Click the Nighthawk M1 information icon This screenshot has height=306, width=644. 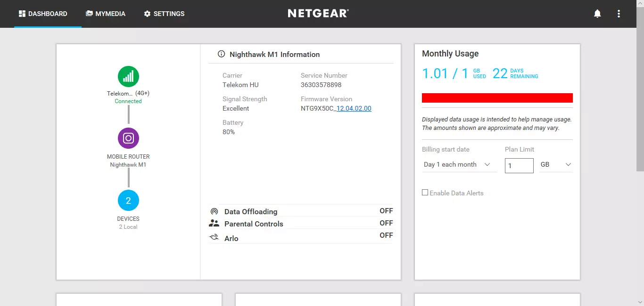point(221,54)
